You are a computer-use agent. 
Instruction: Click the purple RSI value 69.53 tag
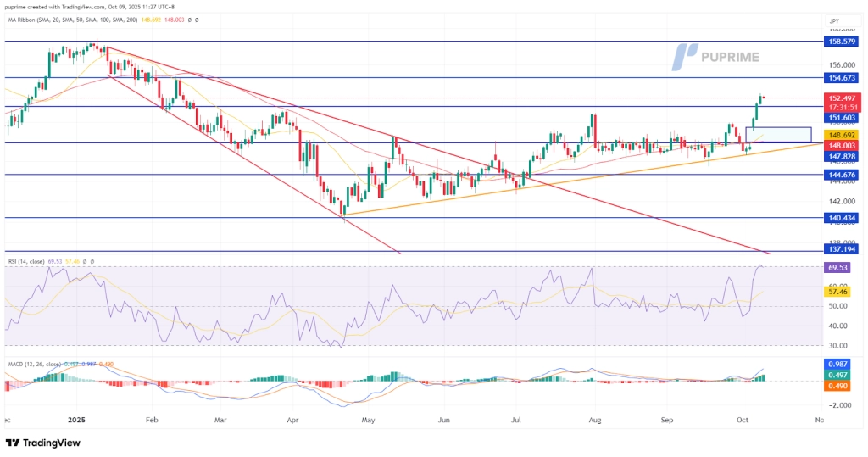(x=839, y=267)
